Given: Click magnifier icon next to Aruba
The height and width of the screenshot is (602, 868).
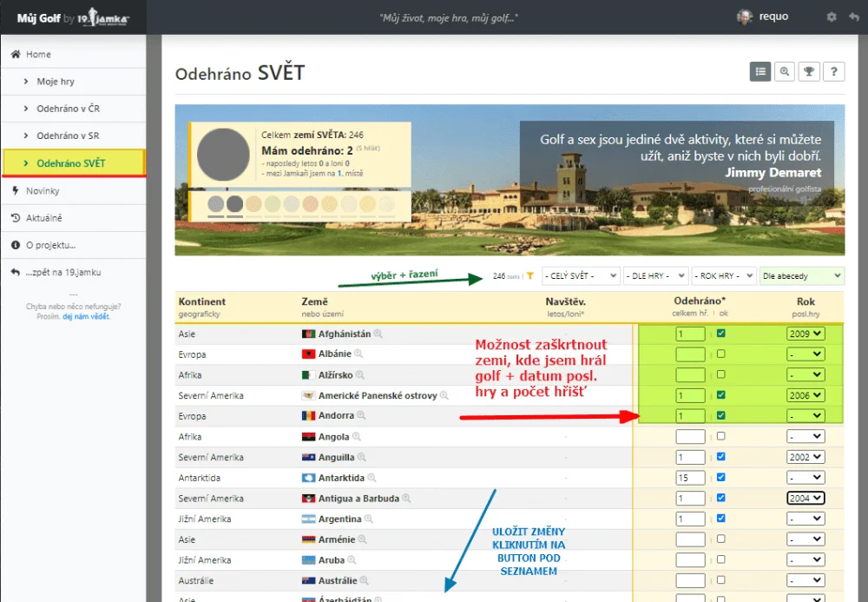Looking at the screenshot, I should point(352,560).
